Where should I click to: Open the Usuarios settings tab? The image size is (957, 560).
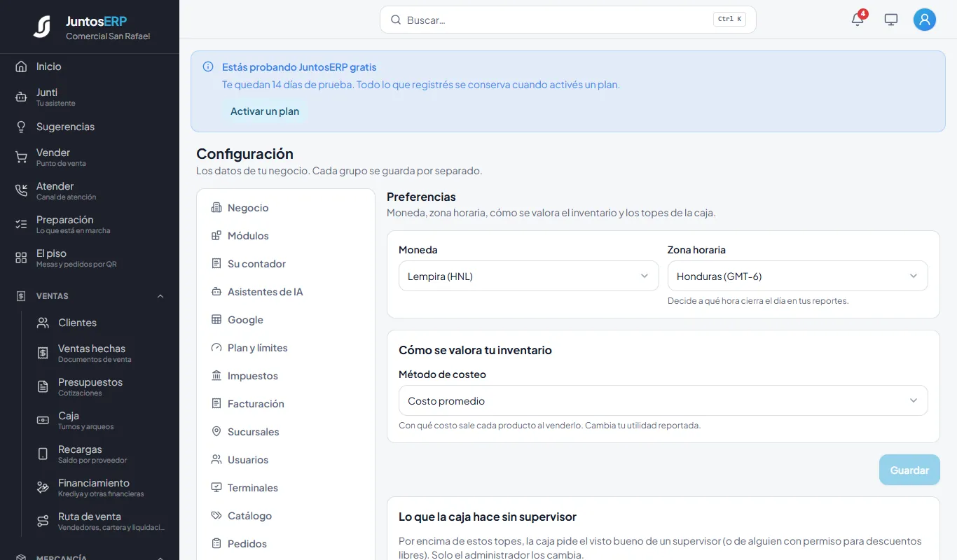[x=286, y=460]
